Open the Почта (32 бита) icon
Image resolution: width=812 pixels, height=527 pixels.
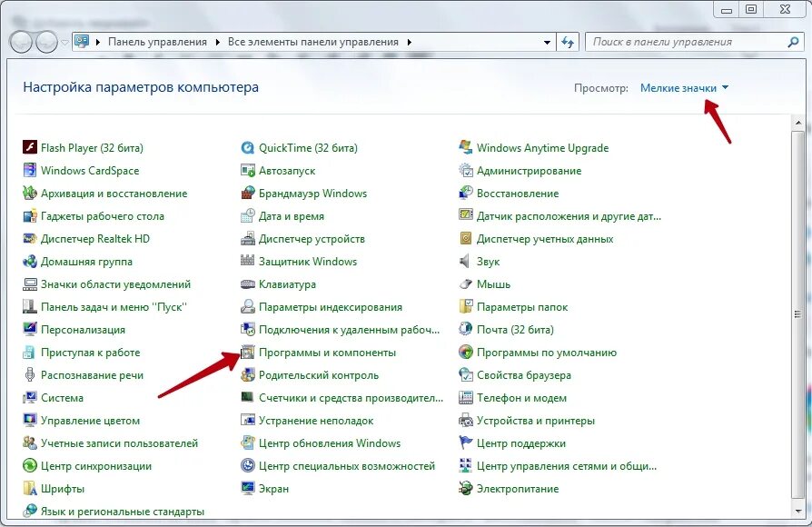click(466, 330)
